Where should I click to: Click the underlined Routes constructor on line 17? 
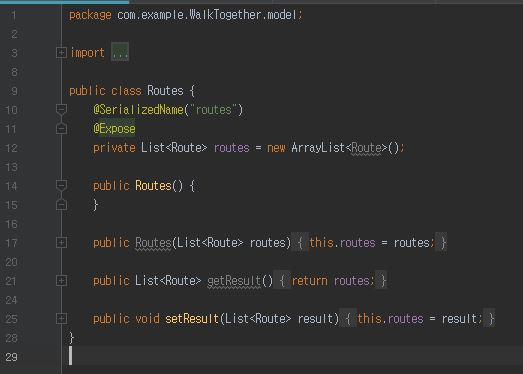pyautogui.click(x=153, y=243)
